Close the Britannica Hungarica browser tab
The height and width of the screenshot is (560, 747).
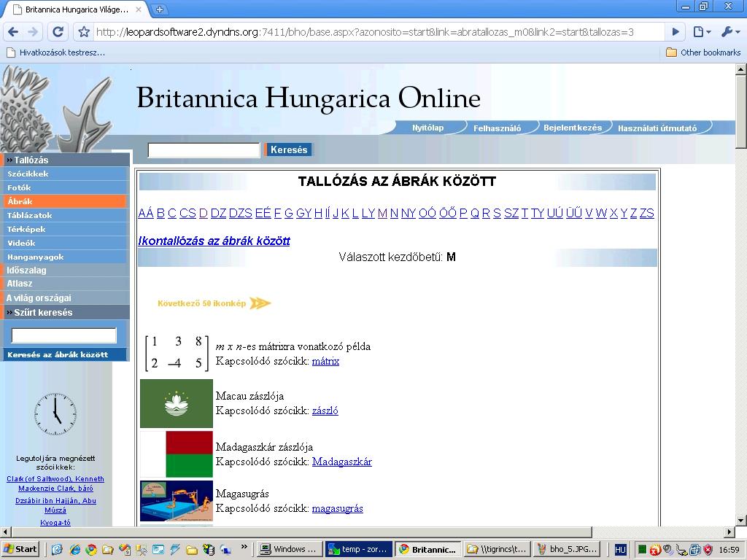click(139, 9)
